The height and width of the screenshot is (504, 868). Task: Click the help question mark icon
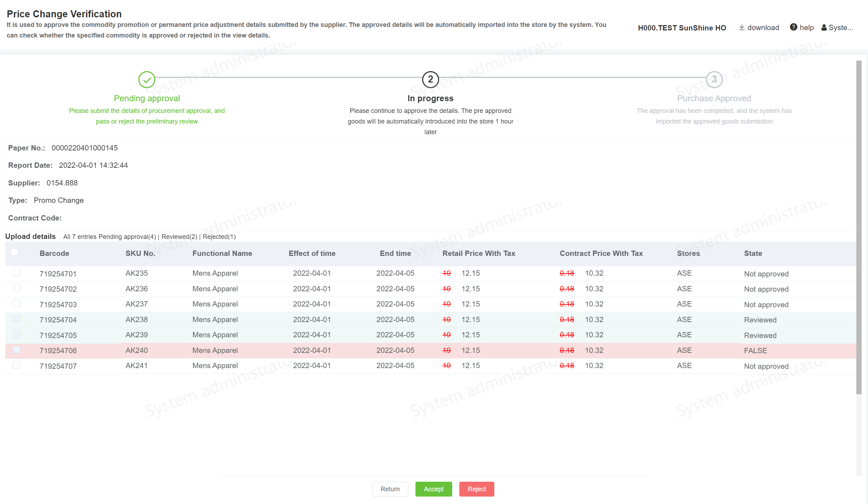(x=793, y=27)
